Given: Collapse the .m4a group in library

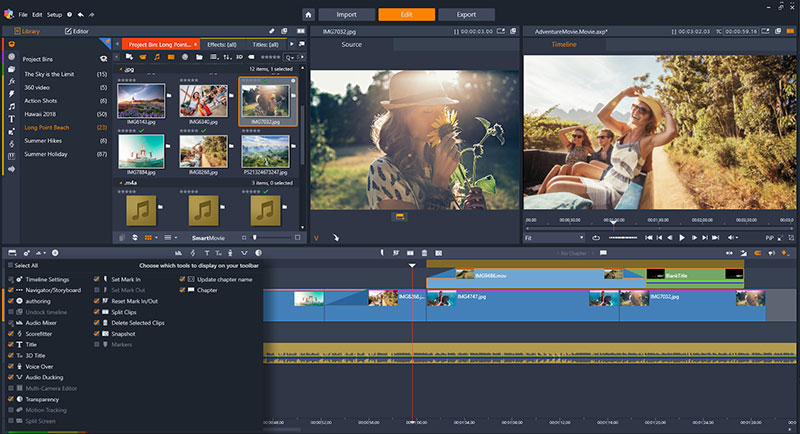Looking at the screenshot, I should (119, 183).
